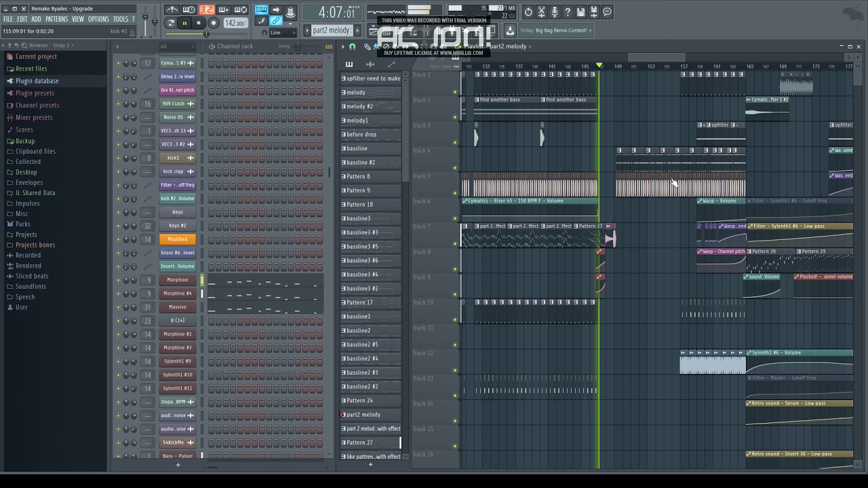868x488 pixels.
Task: Toggle the countdown before recording button
Action: click(x=206, y=10)
